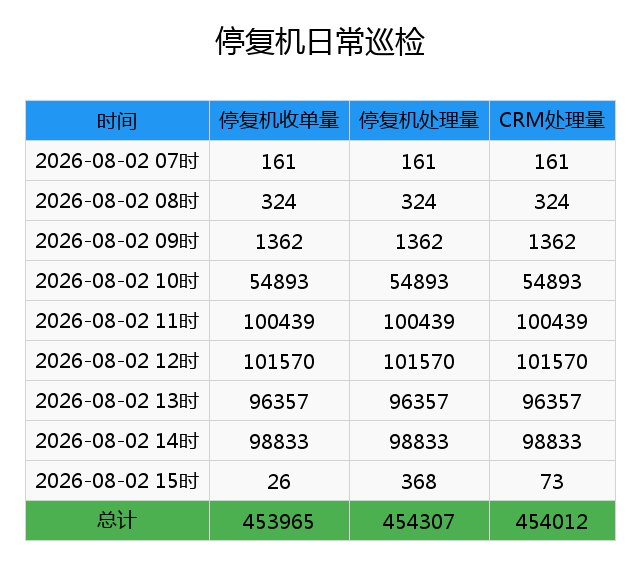Select 100439 in the 停复机处理量 column
This screenshot has height=580, width=640.
pyautogui.click(x=419, y=321)
